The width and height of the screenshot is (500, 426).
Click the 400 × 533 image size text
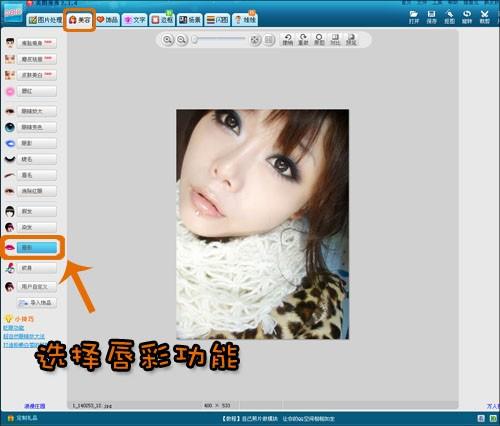pos(217,405)
